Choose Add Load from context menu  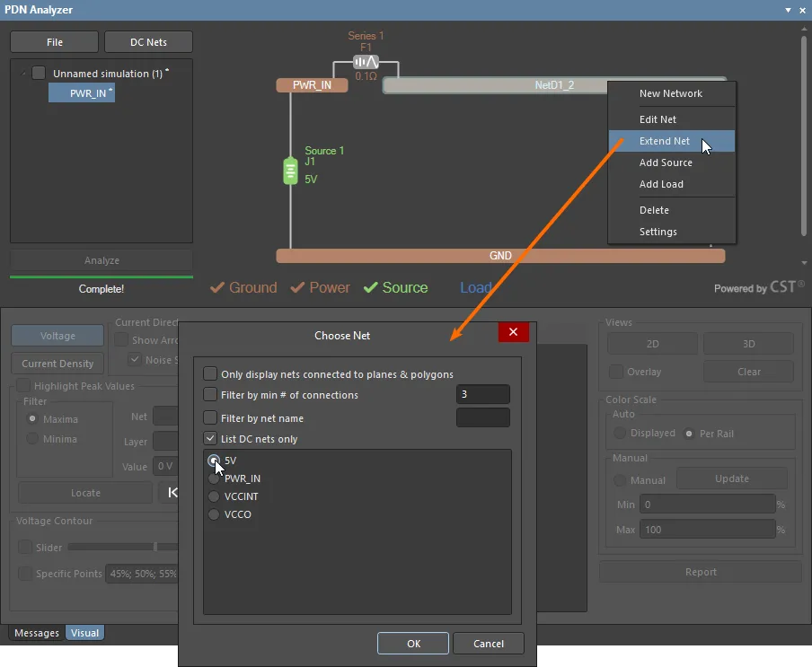[x=671, y=184]
